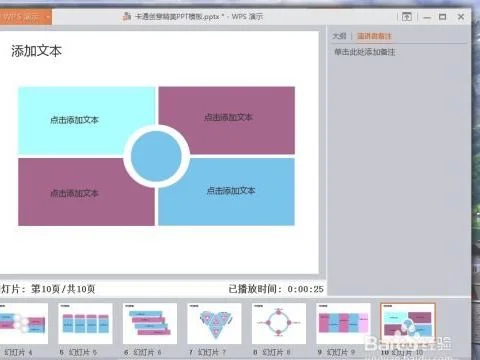This screenshot has width=480, height=360.
Task: Open the WPS 演示 application menu
Action: pos(26,17)
